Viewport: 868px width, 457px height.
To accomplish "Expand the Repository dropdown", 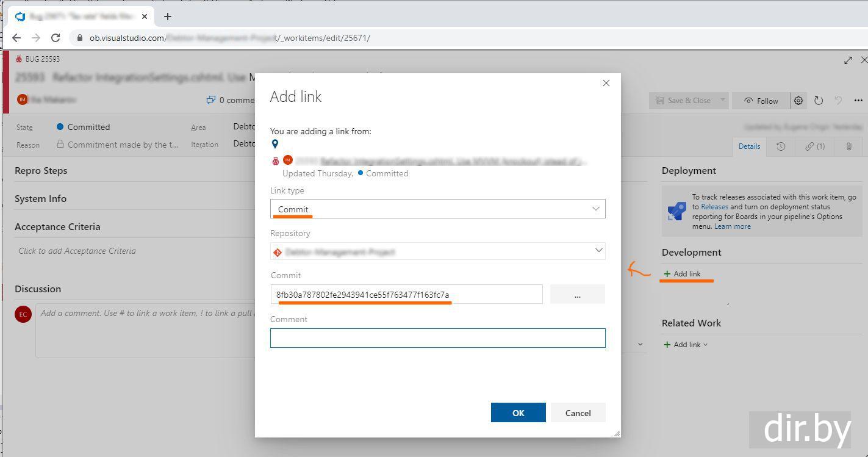I will 437,251.
